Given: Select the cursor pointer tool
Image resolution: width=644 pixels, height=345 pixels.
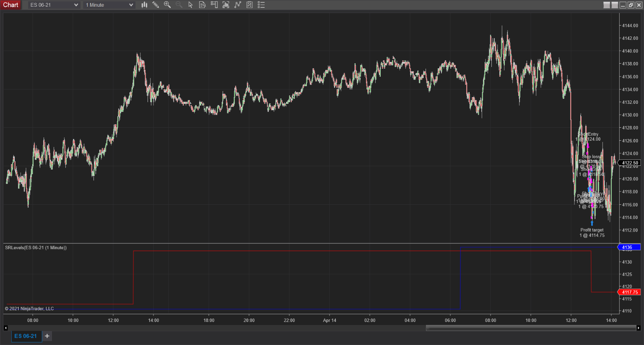Looking at the screenshot, I should coord(191,5).
